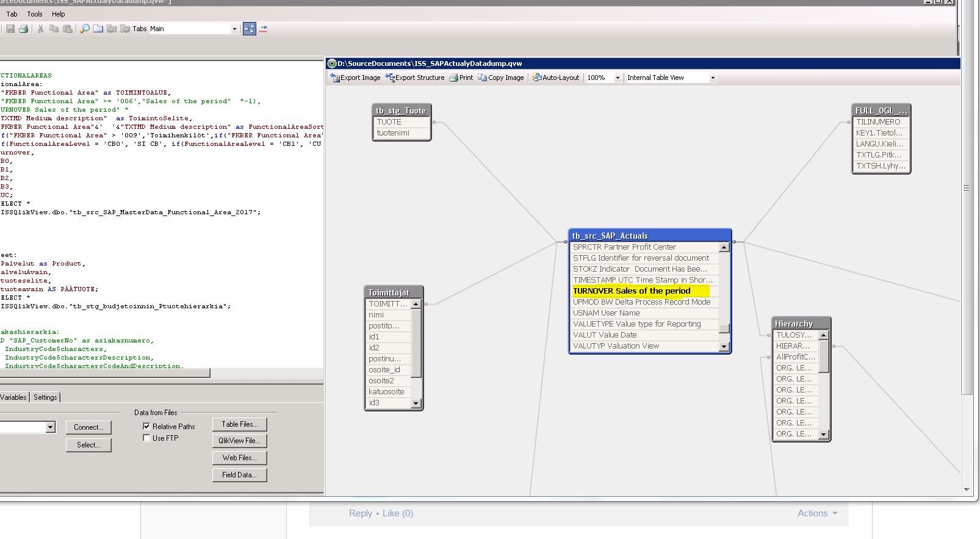
Task: Click the Table Files... button
Action: [x=239, y=424]
